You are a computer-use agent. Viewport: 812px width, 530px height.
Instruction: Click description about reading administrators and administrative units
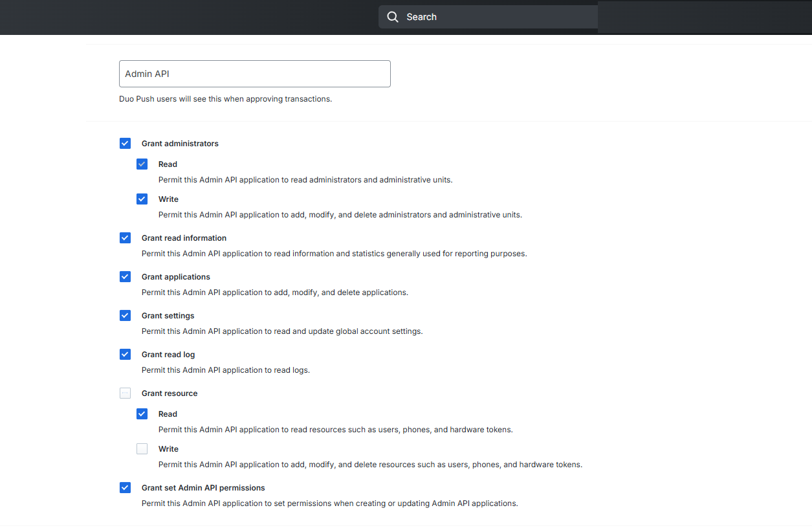pos(305,180)
